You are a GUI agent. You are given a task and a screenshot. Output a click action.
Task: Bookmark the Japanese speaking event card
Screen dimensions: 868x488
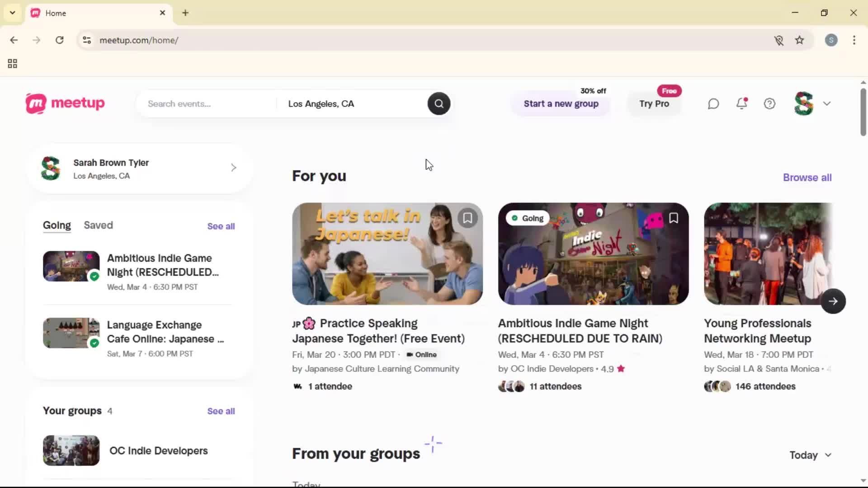[x=468, y=218]
